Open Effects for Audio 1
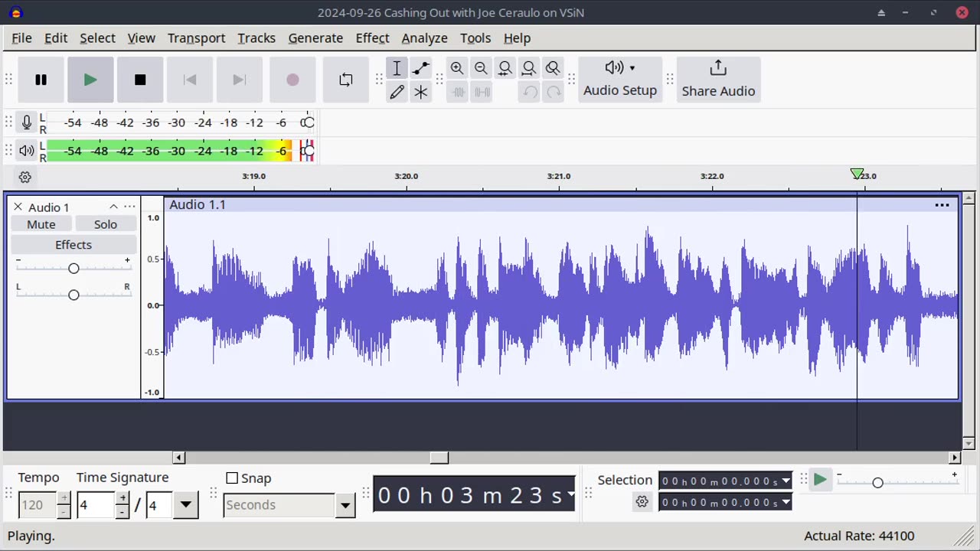This screenshot has height=551, width=980. [x=73, y=245]
